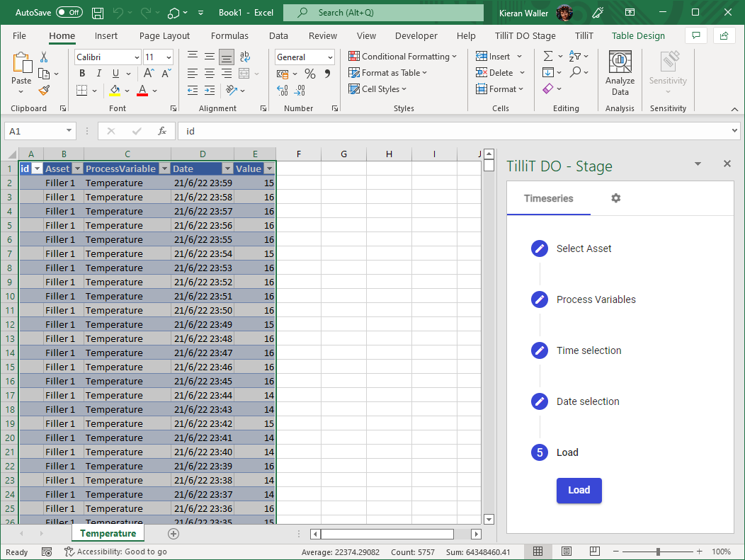Add a new sheet with plus icon
The image size is (745, 560).
(x=174, y=534)
